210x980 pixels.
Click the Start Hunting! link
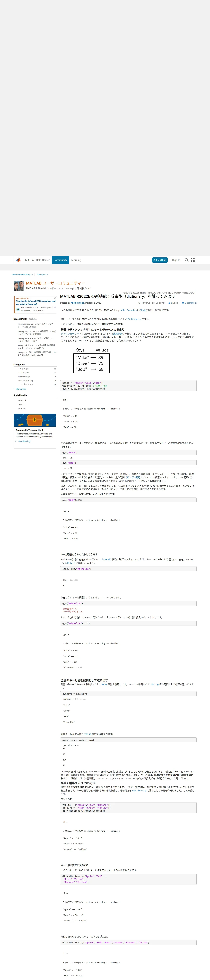pos(24,441)
